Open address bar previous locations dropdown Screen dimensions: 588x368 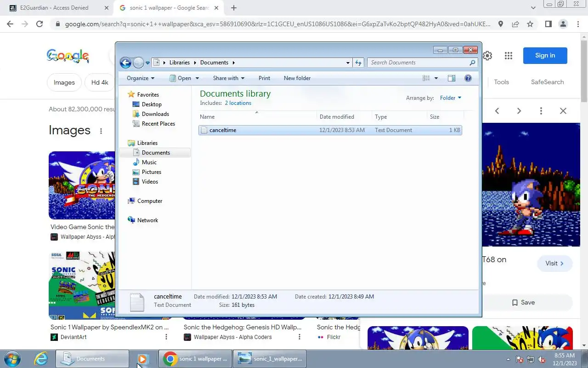click(348, 63)
